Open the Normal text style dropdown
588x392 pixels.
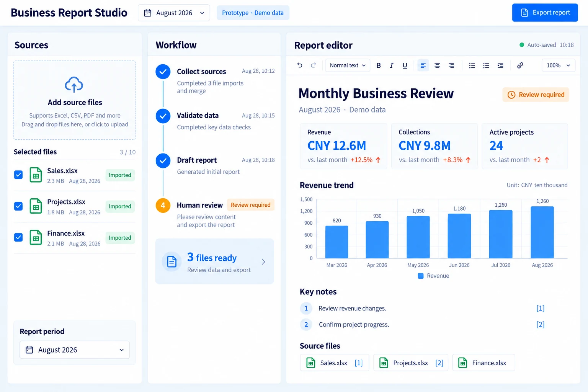tap(348, 65)
